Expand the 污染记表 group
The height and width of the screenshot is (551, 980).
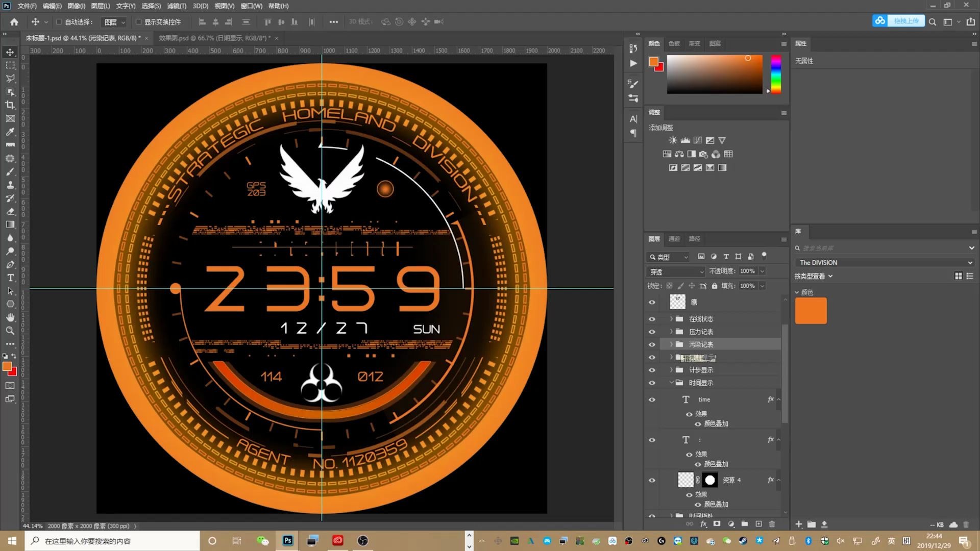click(671, 344)
